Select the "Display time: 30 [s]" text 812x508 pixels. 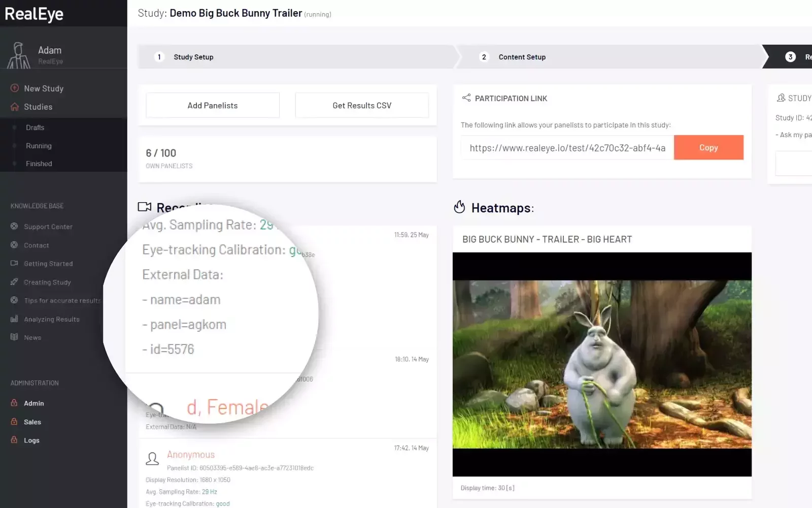coord(488,488)
